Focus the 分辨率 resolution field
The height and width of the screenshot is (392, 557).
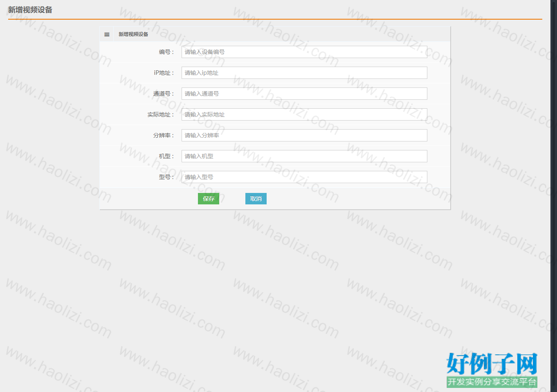304,135
